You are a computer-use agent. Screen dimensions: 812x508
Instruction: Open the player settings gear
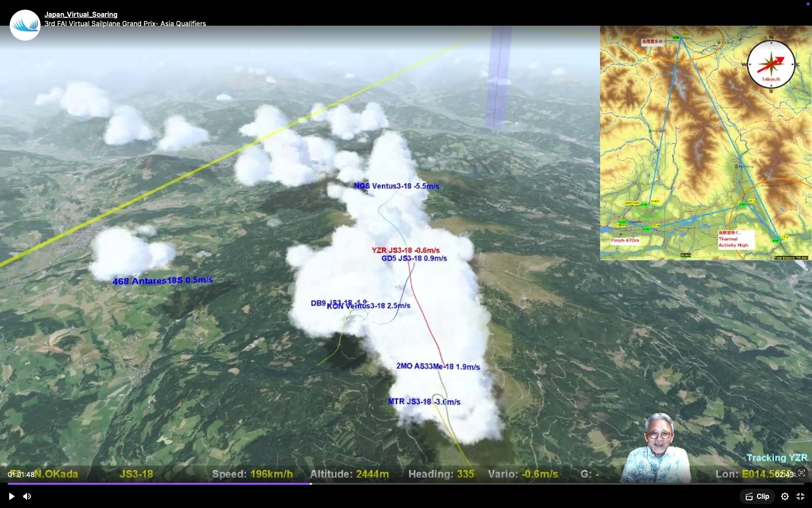785,496
